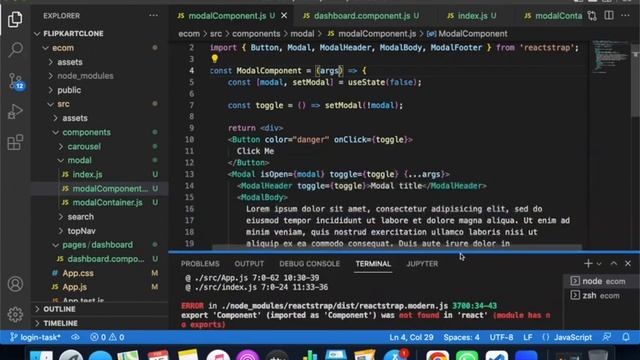Expand the public folder
This screenshot has width=640, height=360.
point(100,90)
